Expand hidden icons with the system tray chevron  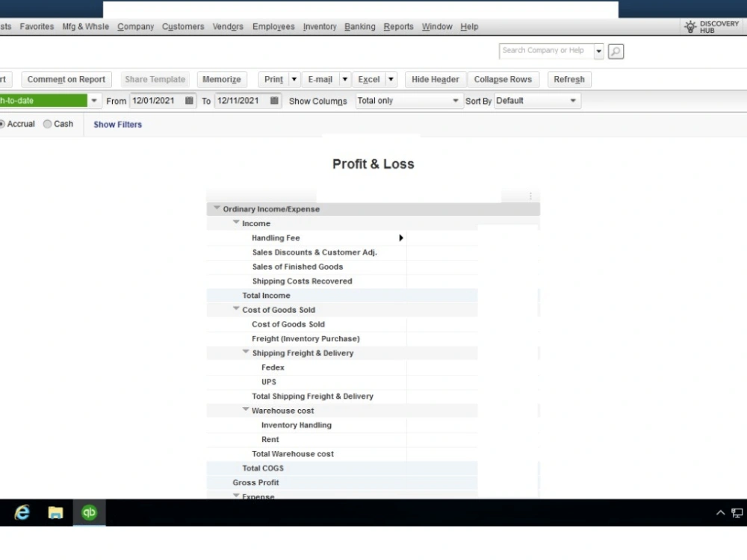[719, 513]
